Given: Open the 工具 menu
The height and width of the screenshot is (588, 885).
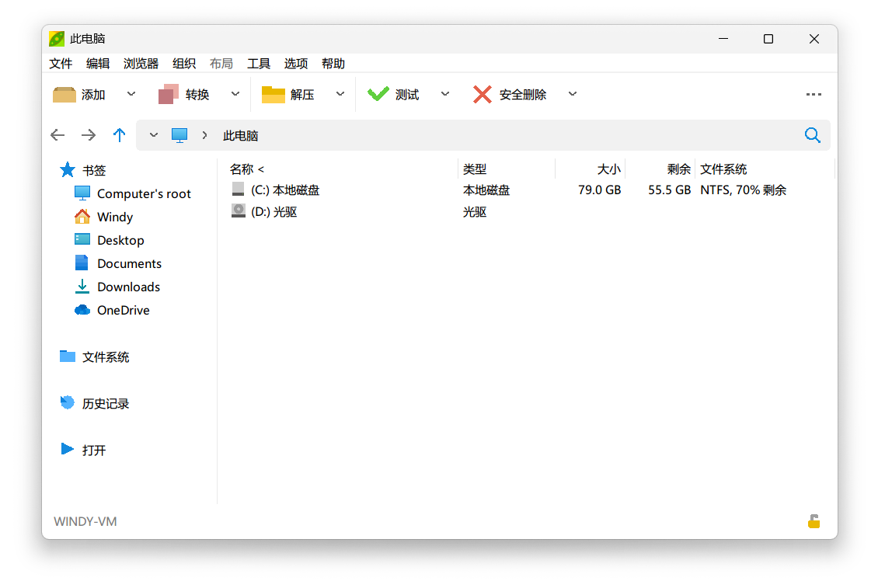Looking at the screenshot, I should [259, 64].
